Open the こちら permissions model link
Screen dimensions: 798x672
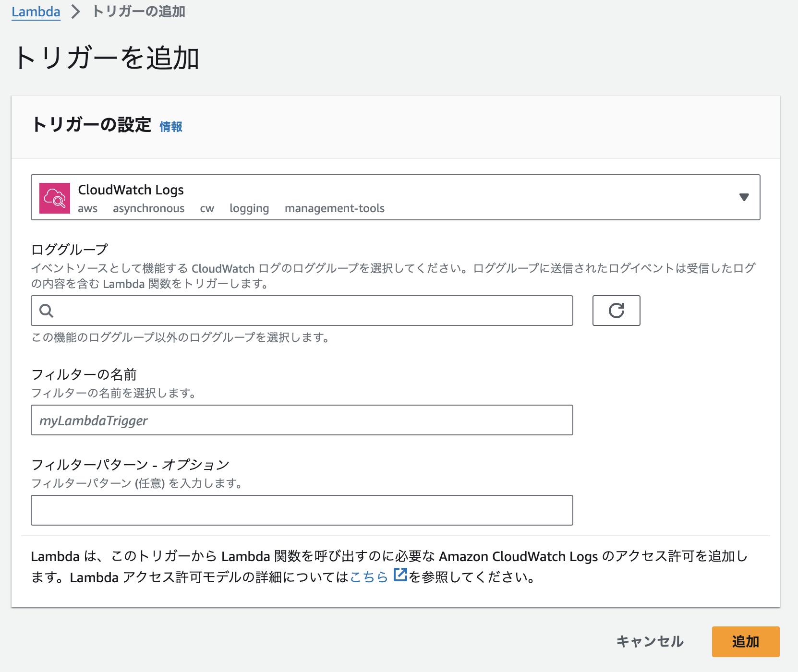(369, 576)
